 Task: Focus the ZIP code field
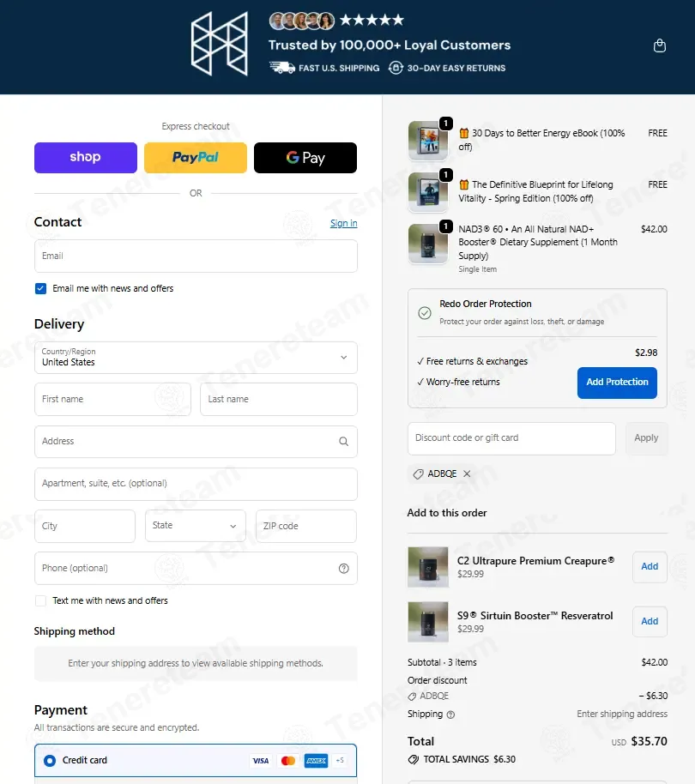click(x=306, y=526)
